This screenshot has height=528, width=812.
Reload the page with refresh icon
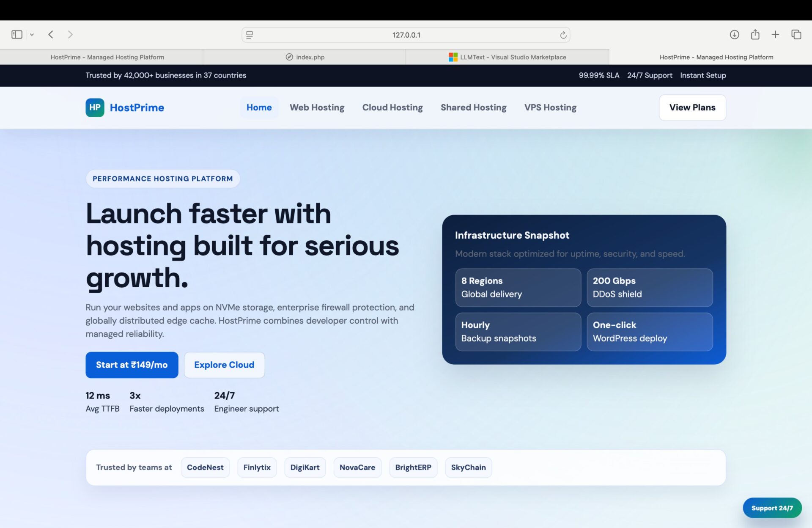coord(563,35)
